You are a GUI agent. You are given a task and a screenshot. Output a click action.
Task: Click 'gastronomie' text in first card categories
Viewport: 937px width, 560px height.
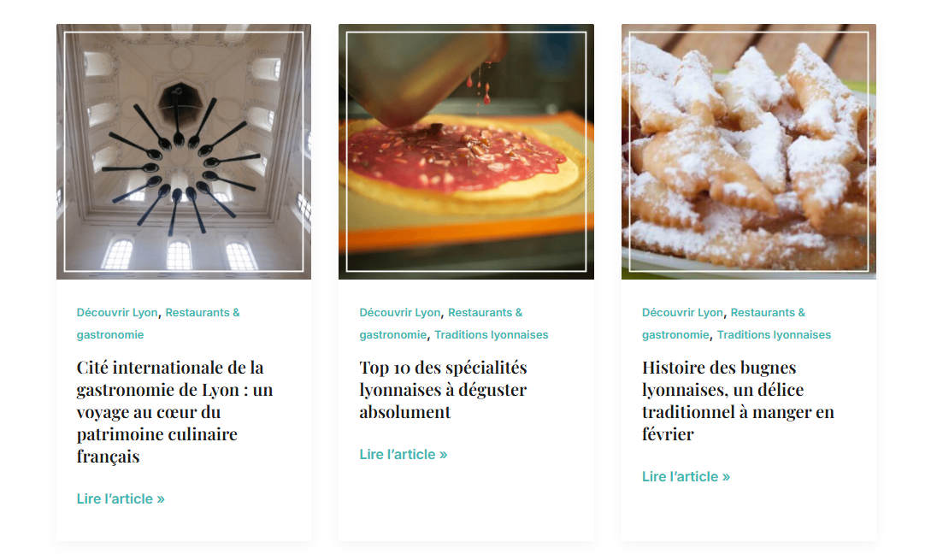(110, 334)
